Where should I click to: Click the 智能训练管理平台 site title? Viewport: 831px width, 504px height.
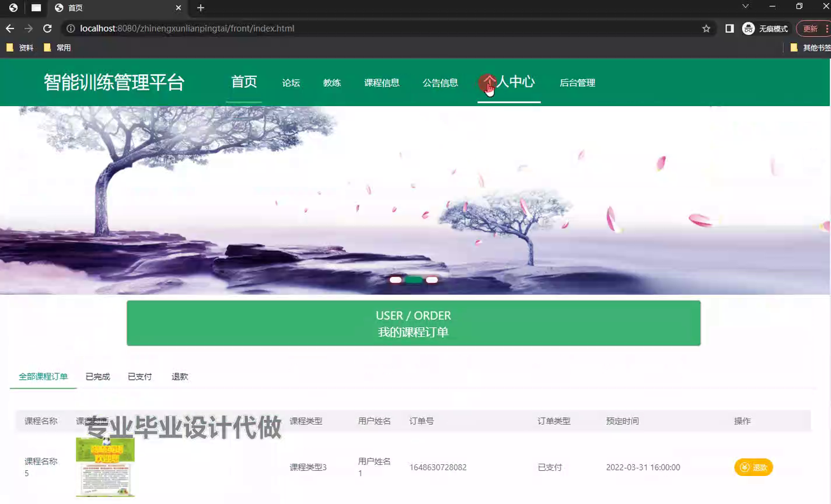[114, 82]
